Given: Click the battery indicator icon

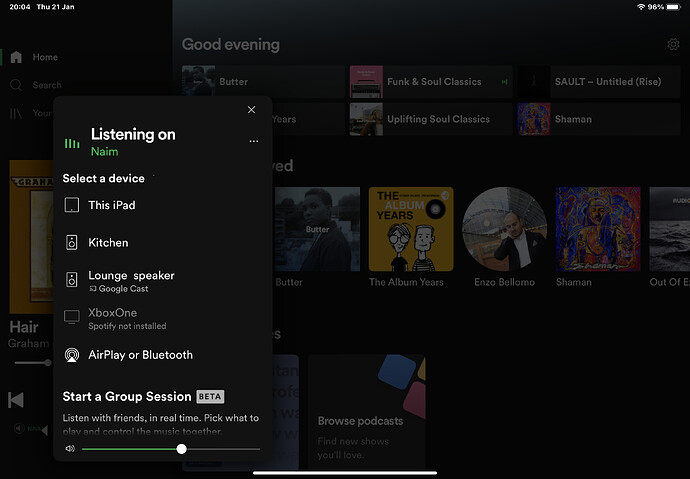Looking at the screenshot, I should point(673,7).
